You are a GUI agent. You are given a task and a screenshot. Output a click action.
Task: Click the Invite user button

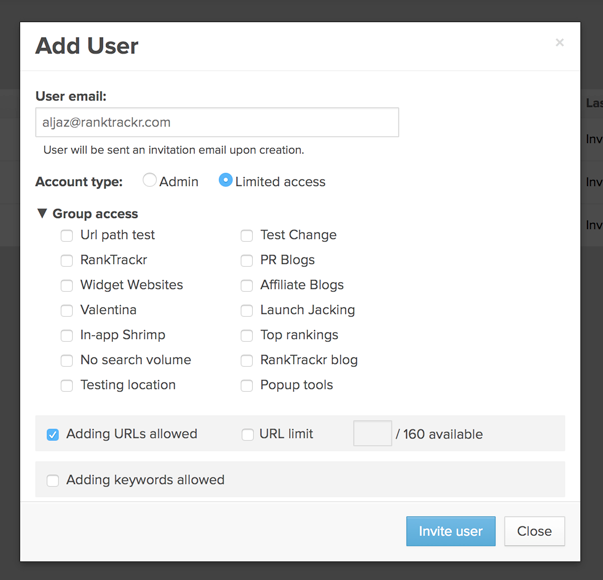[x=451, y=531]
